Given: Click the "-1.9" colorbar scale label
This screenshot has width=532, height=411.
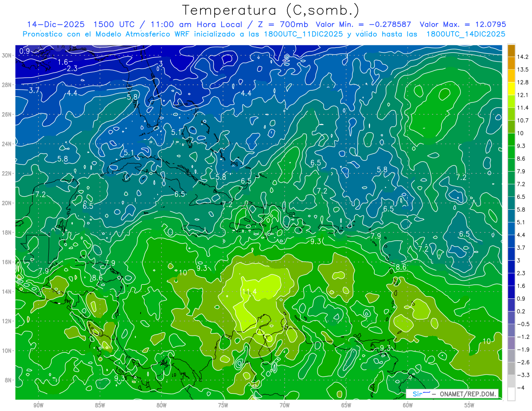Looking at the screenshot, I should pos(524,349).
